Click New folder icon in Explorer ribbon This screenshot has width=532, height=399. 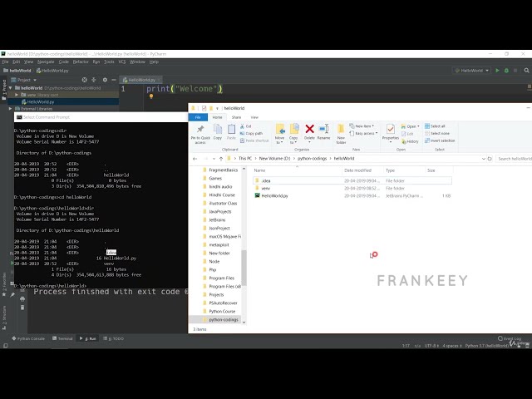point(341,135)
